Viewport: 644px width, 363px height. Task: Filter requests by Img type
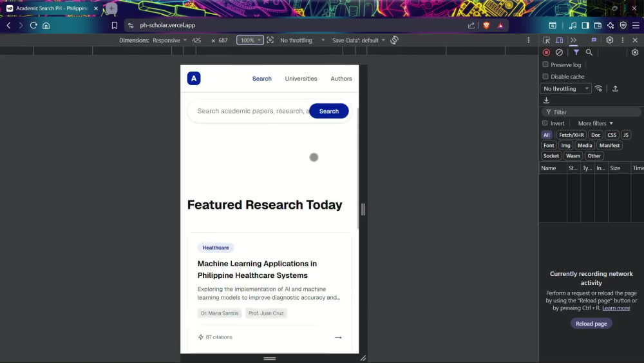[x=565, y=146]
